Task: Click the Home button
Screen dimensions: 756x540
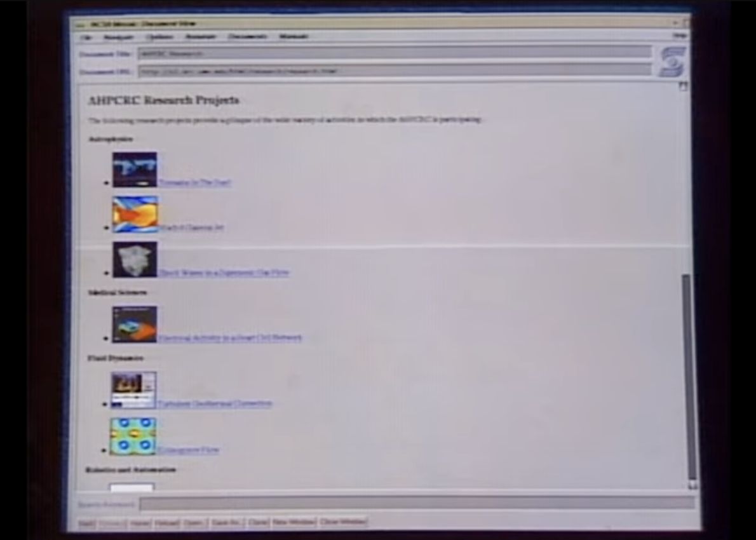Action: 140,523
